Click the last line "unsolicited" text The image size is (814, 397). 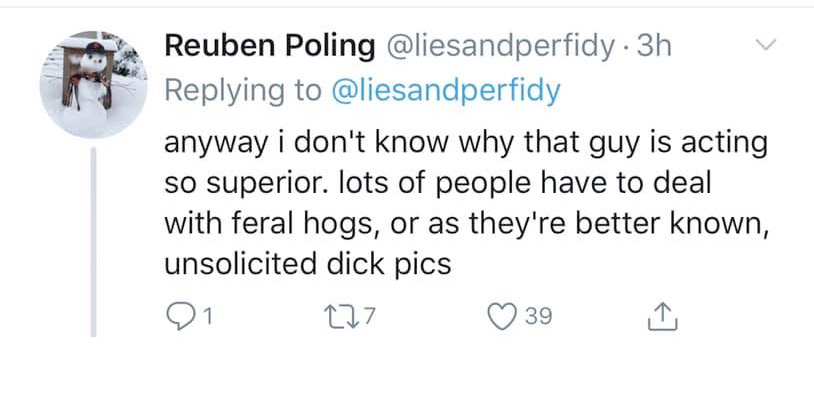point(240,264)
